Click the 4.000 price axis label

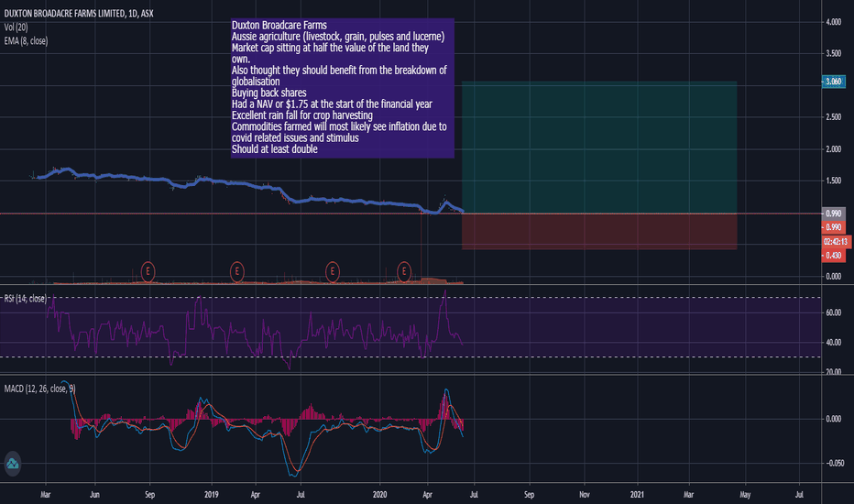click(833, 22)
